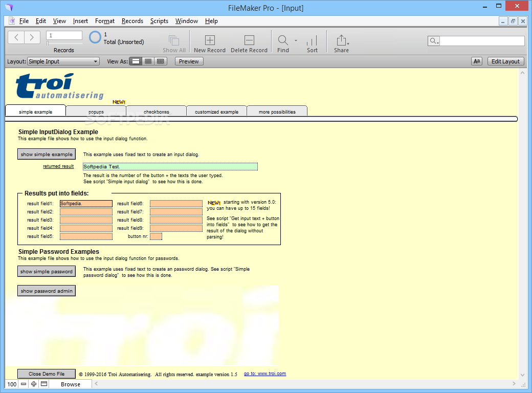Open the Records menu

pos(132,21)
